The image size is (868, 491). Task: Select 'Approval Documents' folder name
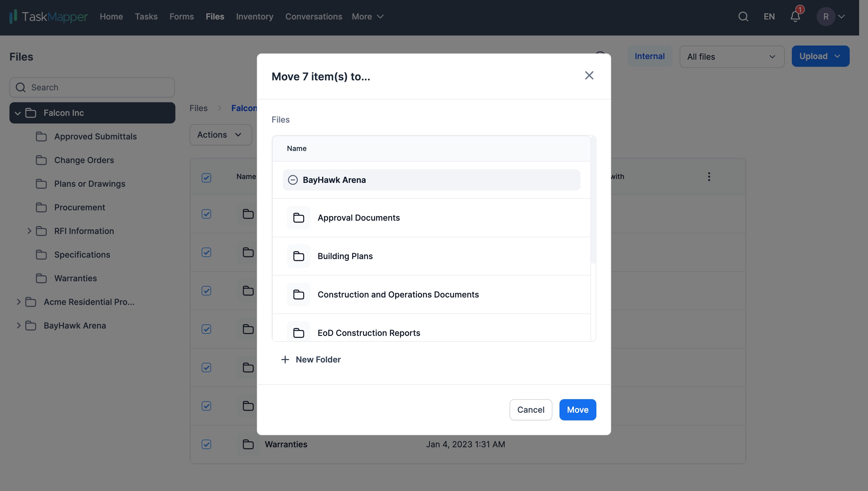[x=358, y=218]
